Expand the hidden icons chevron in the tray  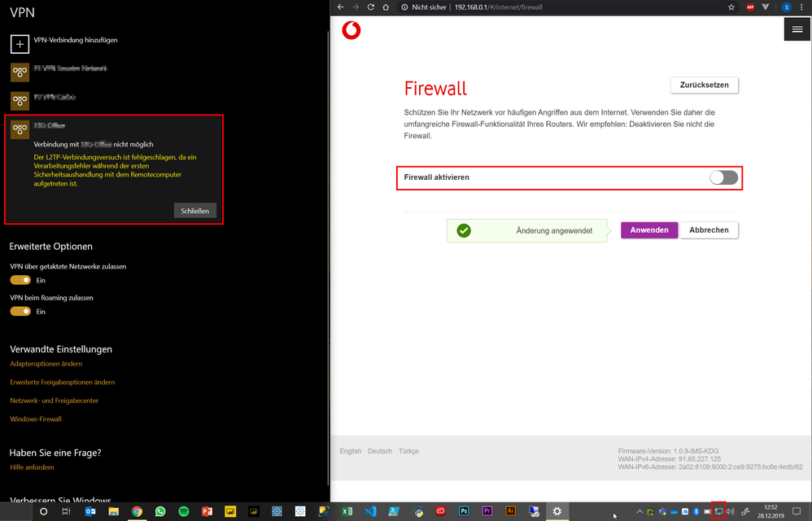(640, 511)
